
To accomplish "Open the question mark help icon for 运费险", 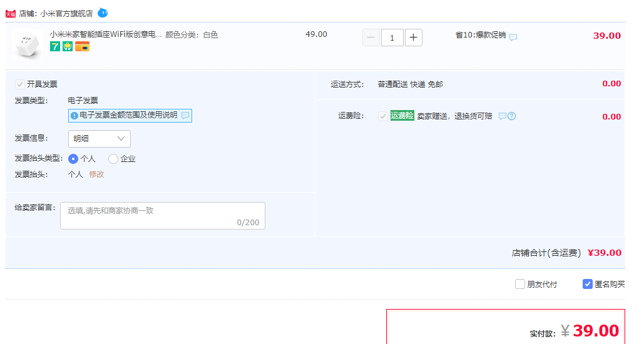I will (511, 116).
